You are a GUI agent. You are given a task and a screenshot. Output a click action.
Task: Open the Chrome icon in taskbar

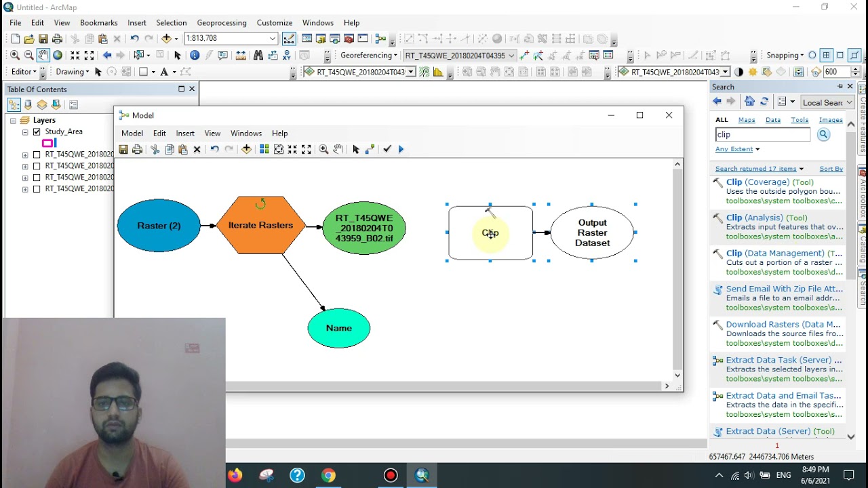point(328,476)
